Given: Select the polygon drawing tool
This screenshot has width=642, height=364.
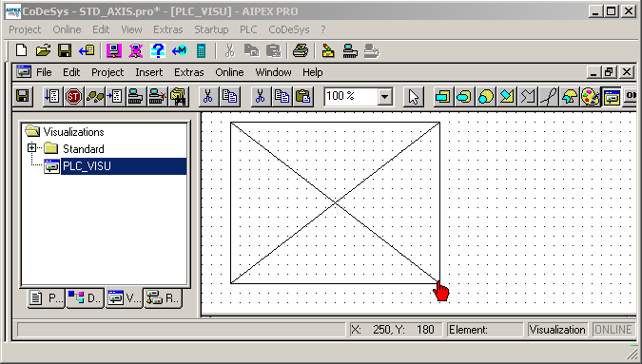Looking at the screenshot, I should [x=507, y=97].
